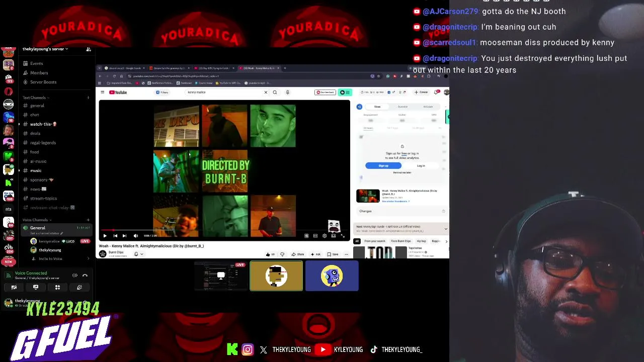644x362 pixels.
Task: Open the watch-this text channel
Action: click(x=41, y=124)
